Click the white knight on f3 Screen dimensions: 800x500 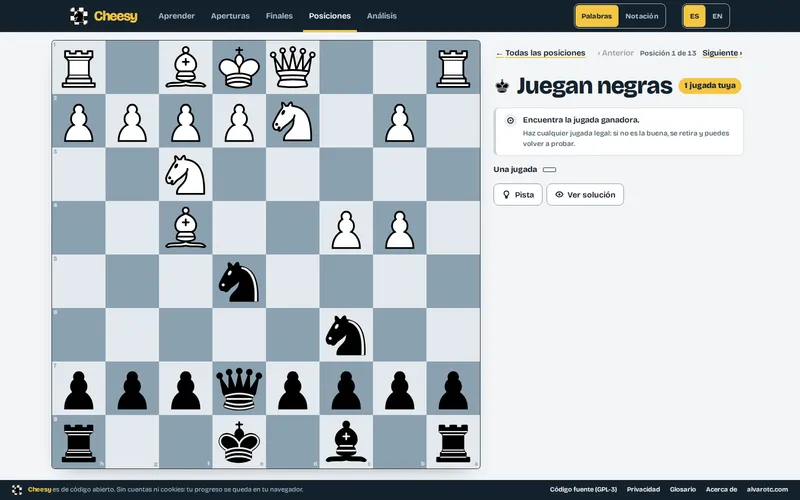185,174
